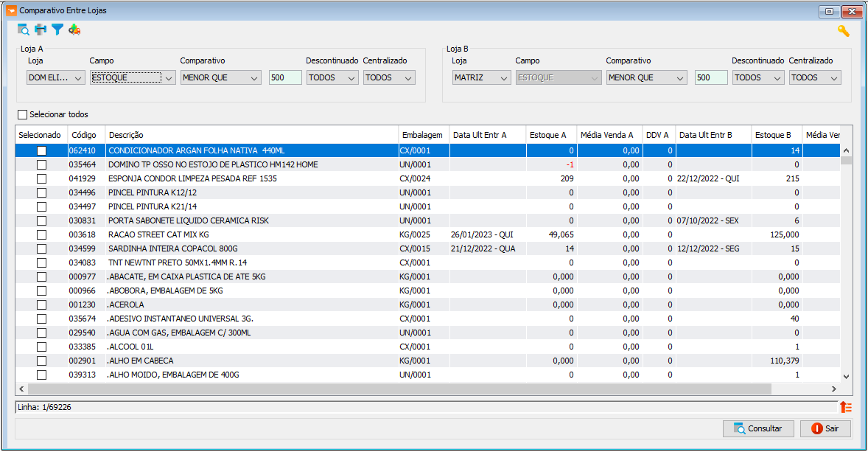Image resolution: width=868 pixels, height=452 pixels.
Task: Click description TNT NEWTNT PRETO 50MX1.4MM
Action: click(178, 262)
